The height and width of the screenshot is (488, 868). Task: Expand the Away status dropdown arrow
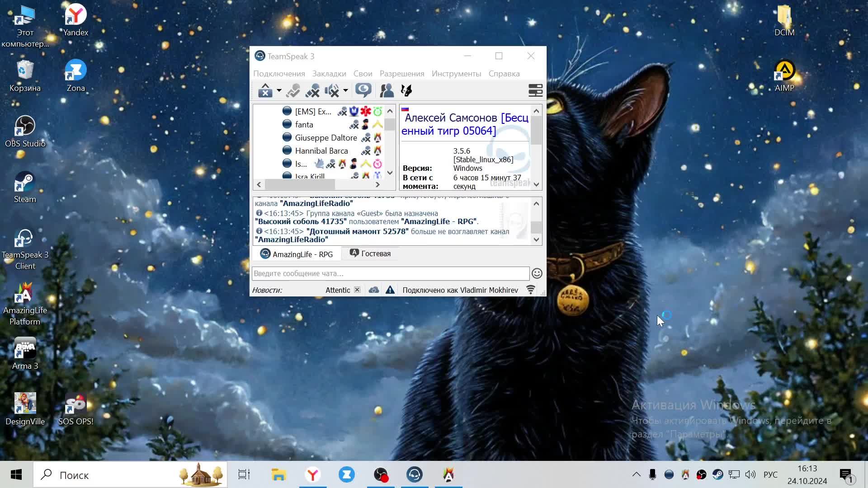(279, 91)
